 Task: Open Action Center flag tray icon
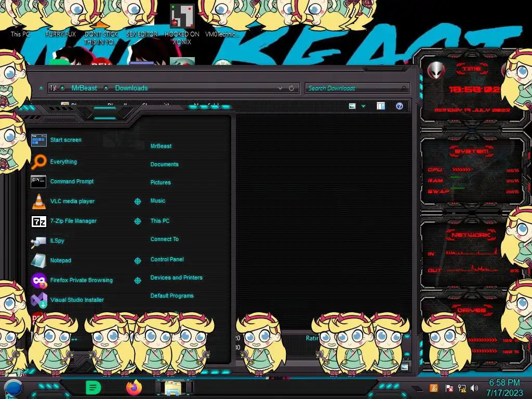449,388
